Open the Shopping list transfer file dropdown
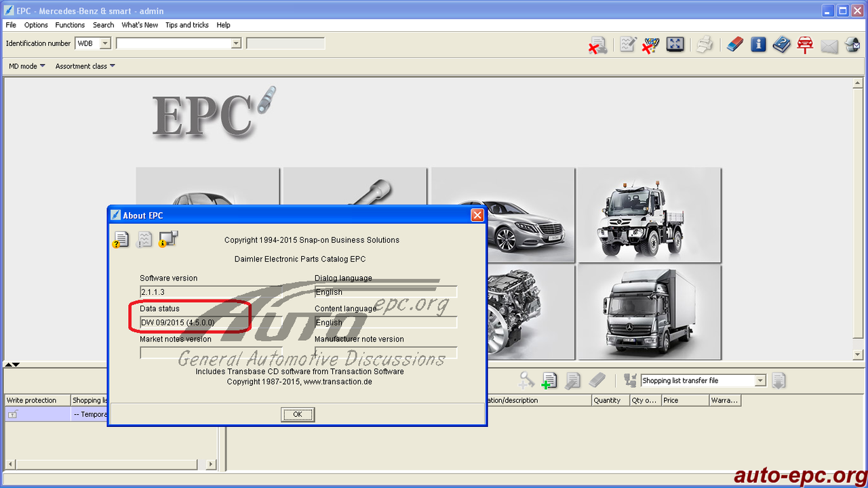The image size is (868, 488). click(x=760, y=381)
